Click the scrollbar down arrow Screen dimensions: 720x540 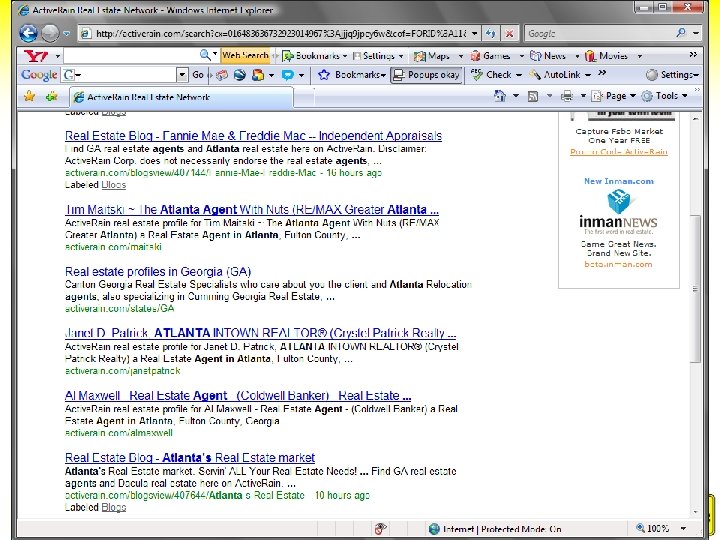point(695,512)
